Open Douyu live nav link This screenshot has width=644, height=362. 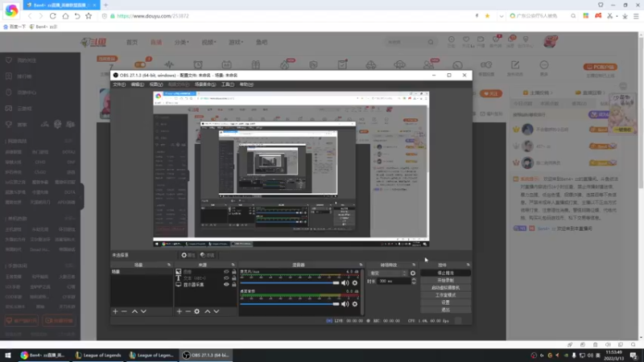coord(156,43)
